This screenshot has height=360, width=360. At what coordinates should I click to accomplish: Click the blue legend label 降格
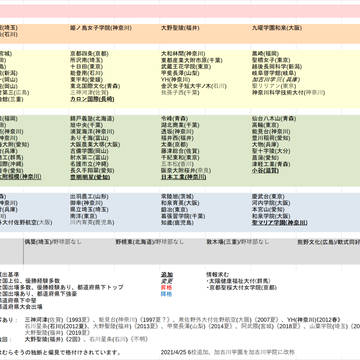click(166, 294)
